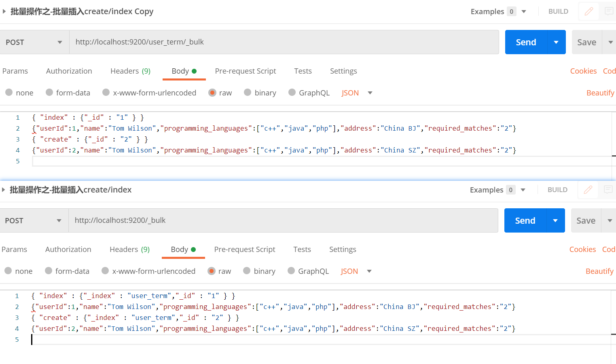Image resolution: width=616 pixels, height=364 pixels.
Task: Select the binary radio in top request
Action: point(248,93)
